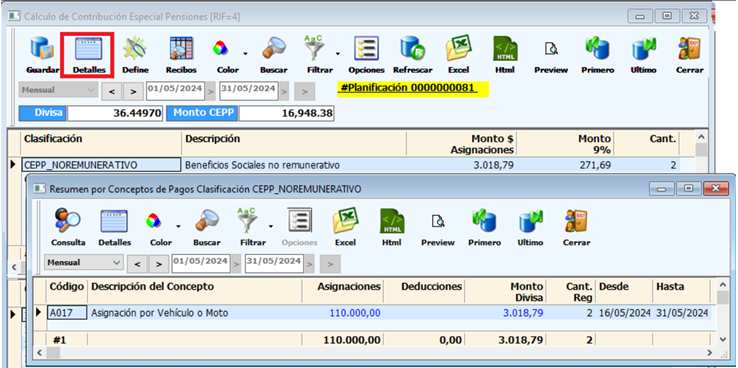Click Código column header
Screen dimensions: 738x368
coord(67,291)
